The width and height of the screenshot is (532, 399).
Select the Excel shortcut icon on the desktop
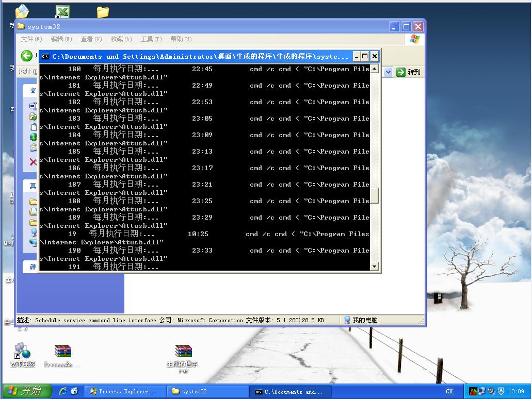(x=62, y=11)
